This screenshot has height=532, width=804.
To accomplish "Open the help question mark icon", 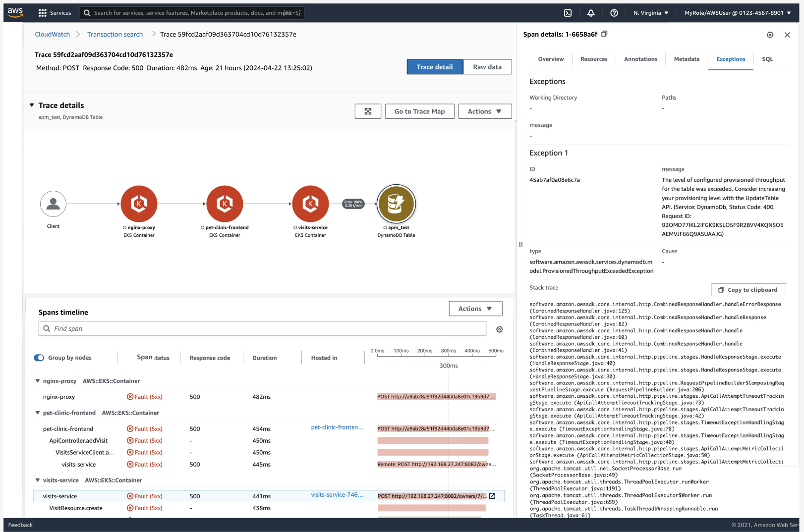I will coord(614,13).
